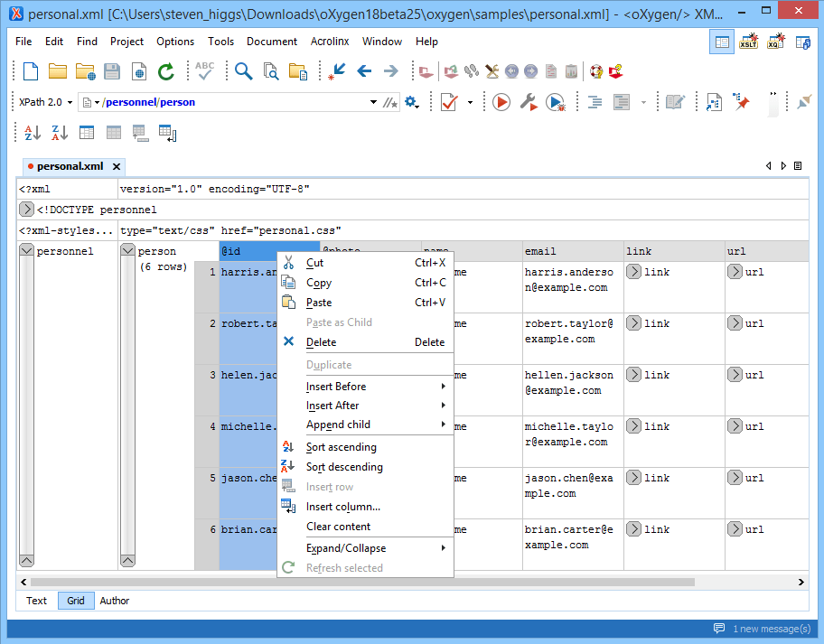
Task: Click the Validate red checkmark icon
Action: [449, 103]
